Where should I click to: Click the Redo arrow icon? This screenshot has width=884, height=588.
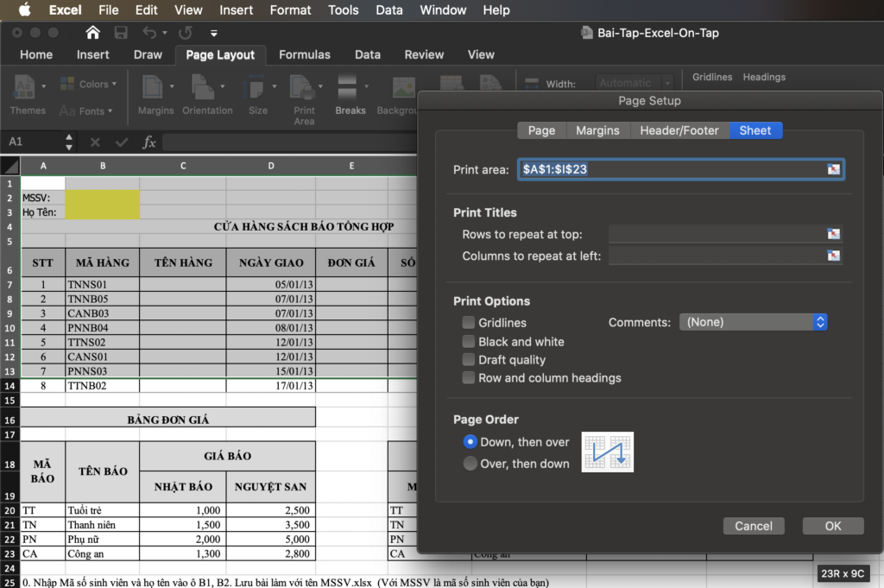(186, 33)
